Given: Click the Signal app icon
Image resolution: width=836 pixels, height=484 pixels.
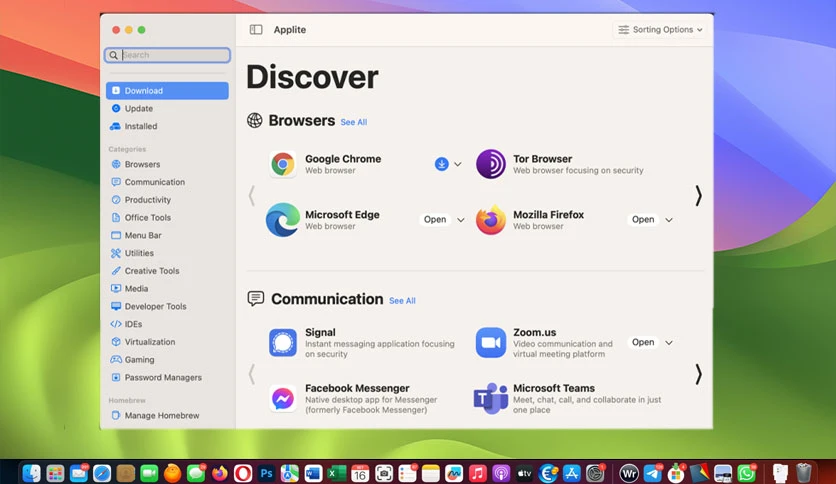Looking at the screenshot, I should click(x=283, y=342).
